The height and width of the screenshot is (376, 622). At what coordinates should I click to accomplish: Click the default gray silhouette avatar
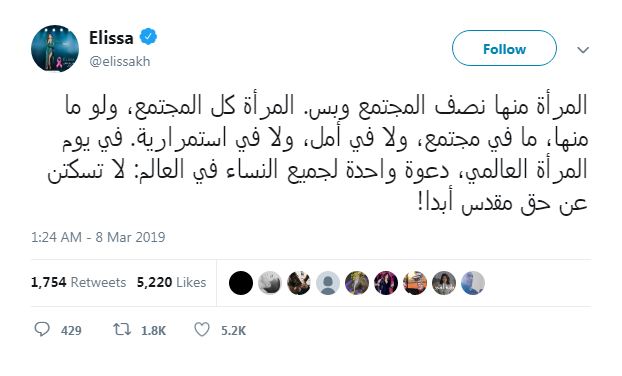(x=328, y=283)
